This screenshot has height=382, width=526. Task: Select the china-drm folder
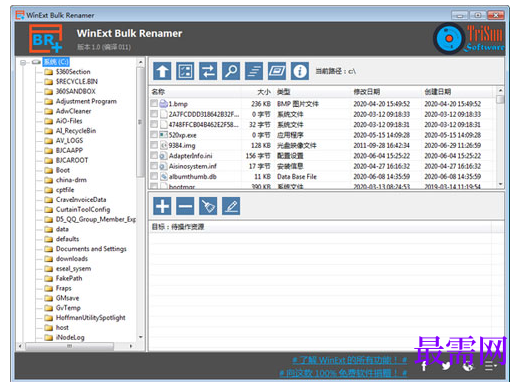pos(71,180)
